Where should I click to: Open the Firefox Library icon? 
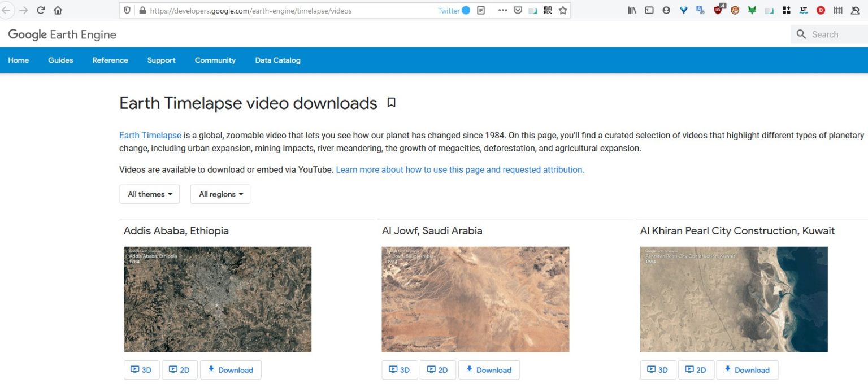(x=632, y=10)
